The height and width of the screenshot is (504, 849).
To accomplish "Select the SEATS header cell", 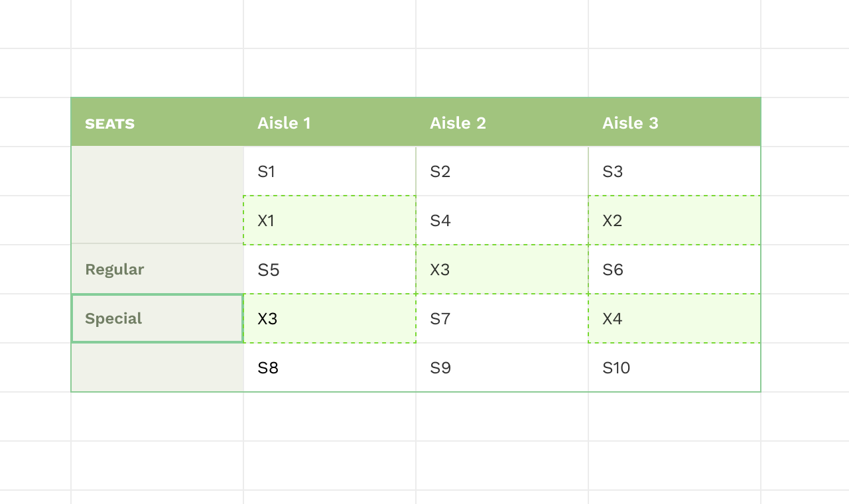I will [x=157, y=123].
